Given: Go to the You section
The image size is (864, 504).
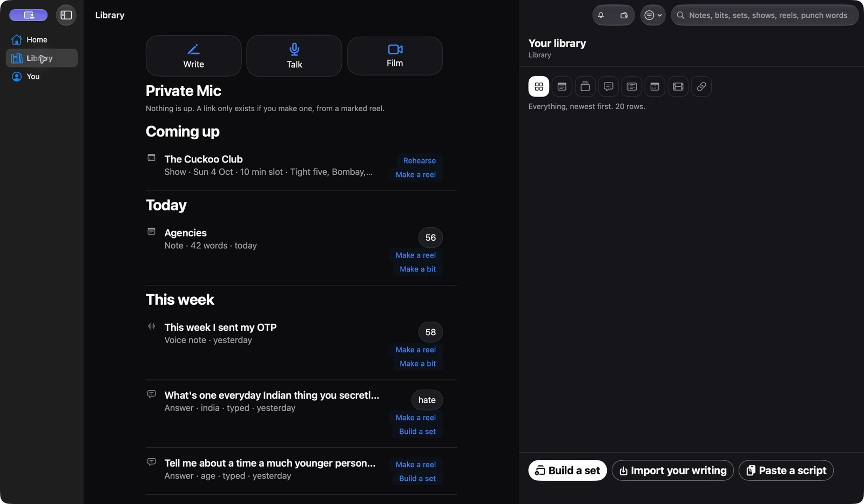Looking at the screenshot, I should point(42,76).
